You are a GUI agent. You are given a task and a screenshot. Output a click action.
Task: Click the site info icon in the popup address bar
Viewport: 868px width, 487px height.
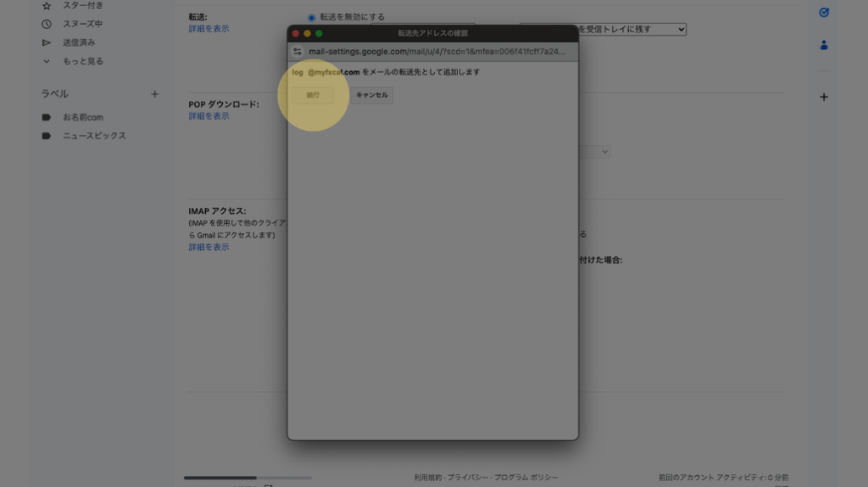click(x=298, y=52)
